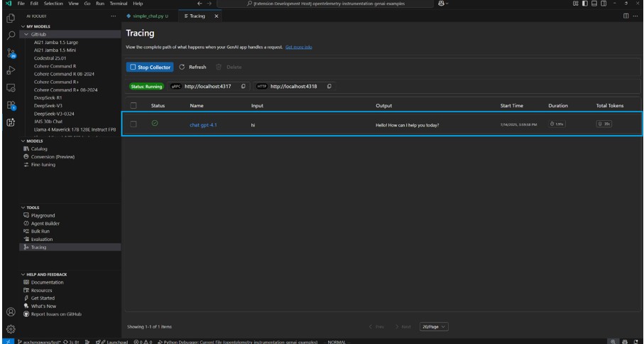Open the 20/Page pagination dropdown
The height and width of the screenshot is (344, 644).
(434, 327)
